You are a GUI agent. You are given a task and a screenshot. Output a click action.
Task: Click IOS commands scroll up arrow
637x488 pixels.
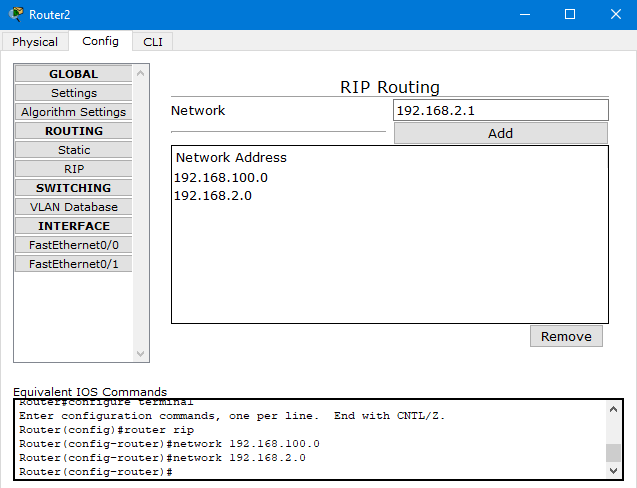613,410
